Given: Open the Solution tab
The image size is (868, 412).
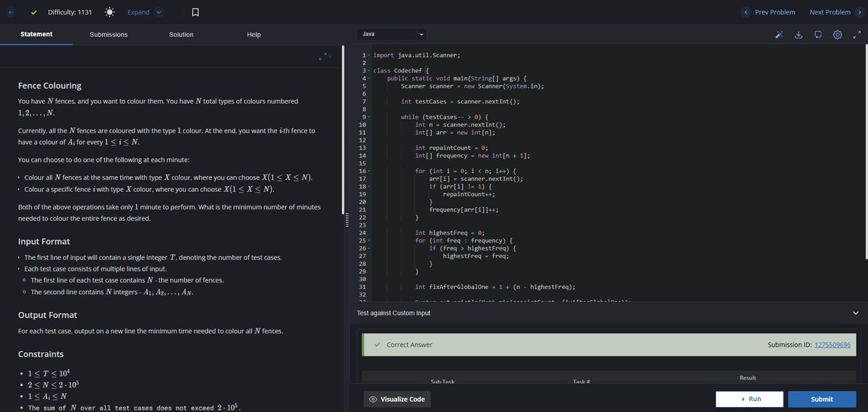Looking at the screenshot, I should click(181, 35).
